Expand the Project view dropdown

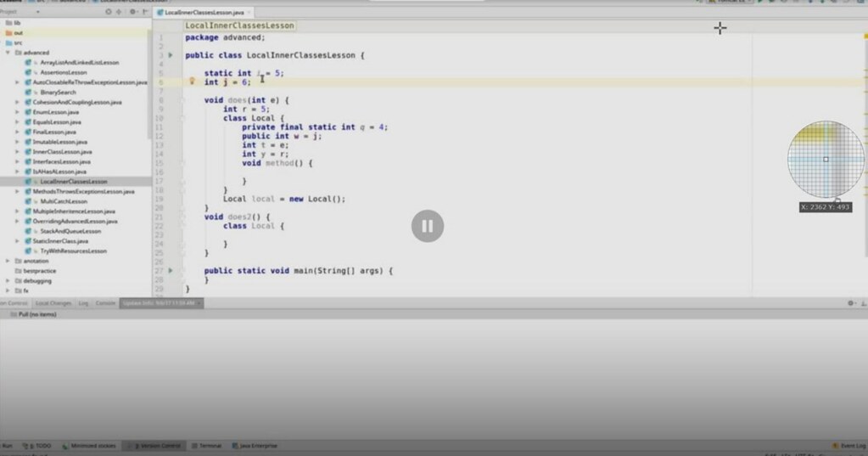(x=36, y=12)
